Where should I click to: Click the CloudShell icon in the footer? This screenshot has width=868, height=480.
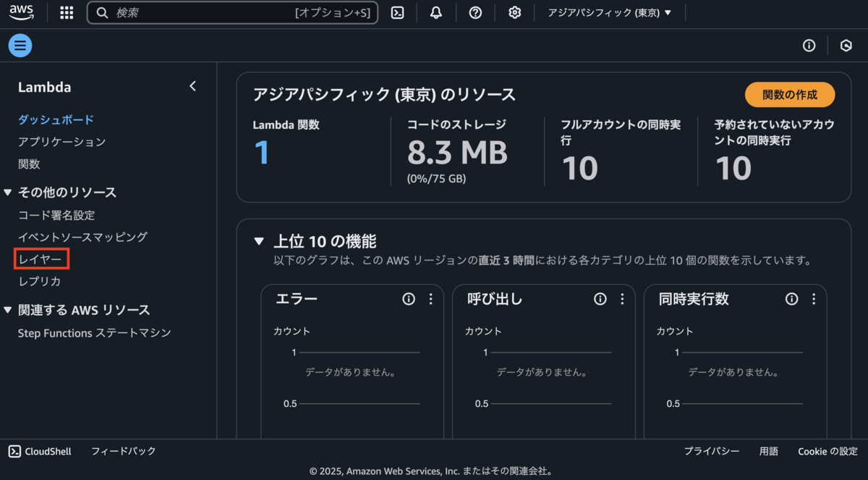point(14,451)
